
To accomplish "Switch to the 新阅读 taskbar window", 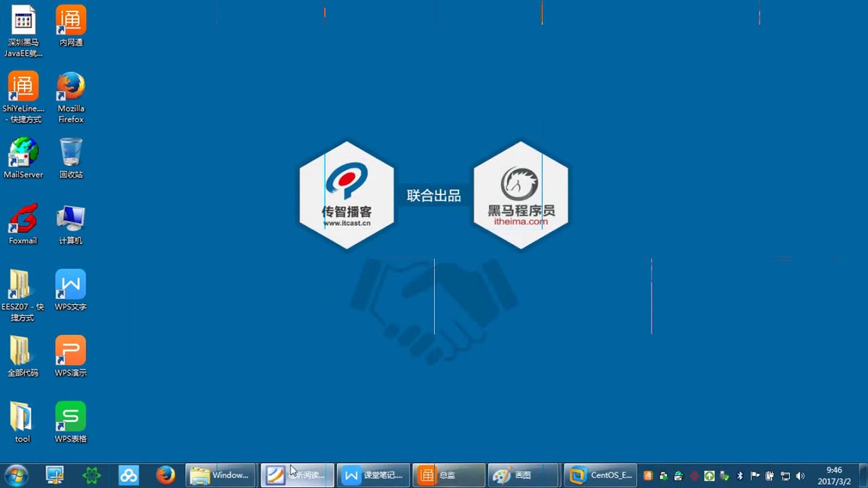I will point(297,475).
